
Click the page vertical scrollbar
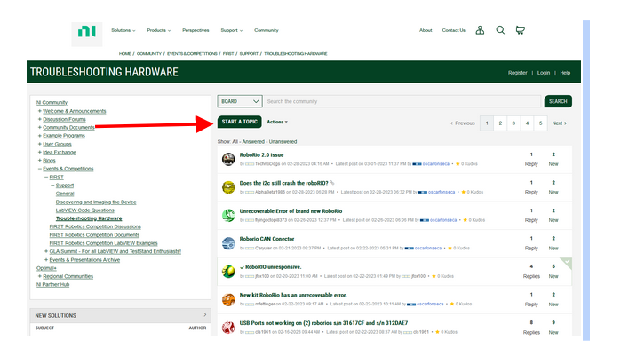[x=586, y=180]
